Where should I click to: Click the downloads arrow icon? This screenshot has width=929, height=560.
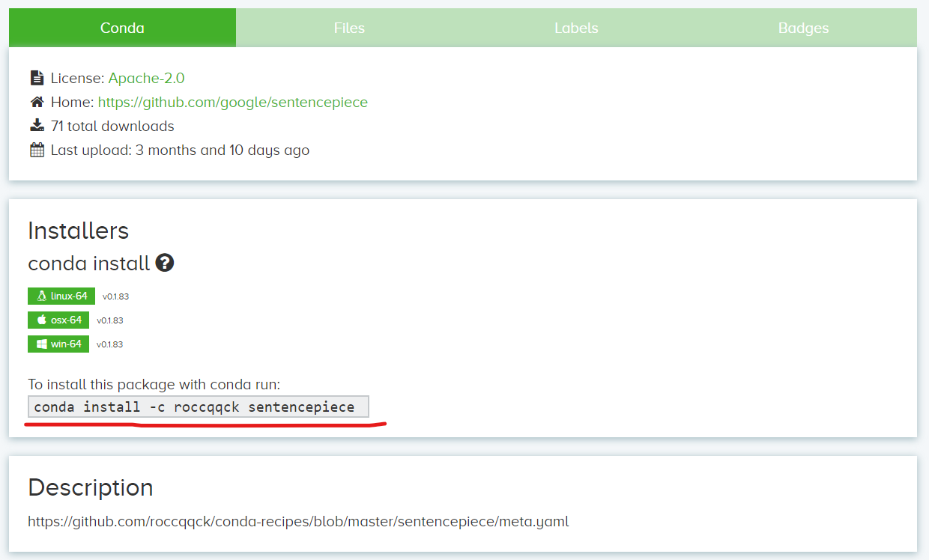pyautogui.click(x=37, y=126)
